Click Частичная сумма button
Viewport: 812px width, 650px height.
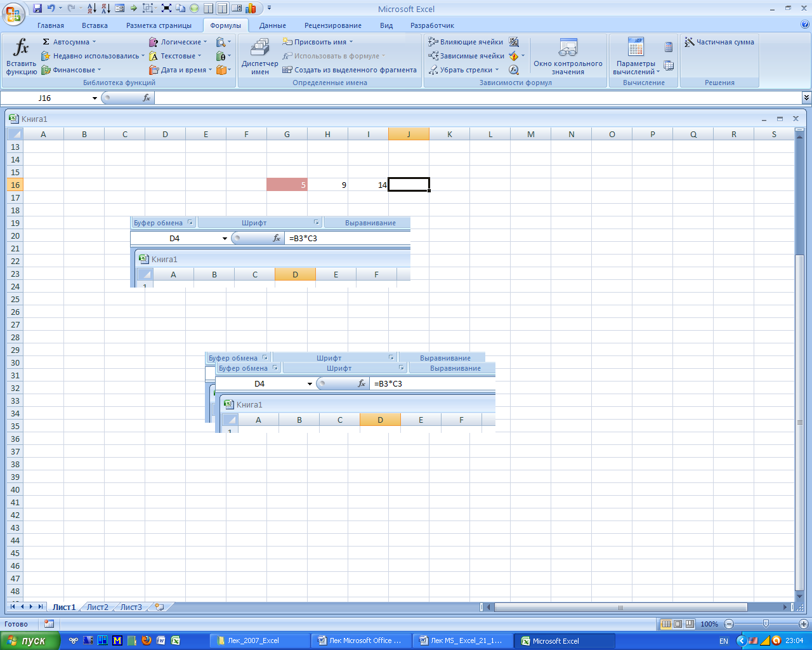click(719, 42)
